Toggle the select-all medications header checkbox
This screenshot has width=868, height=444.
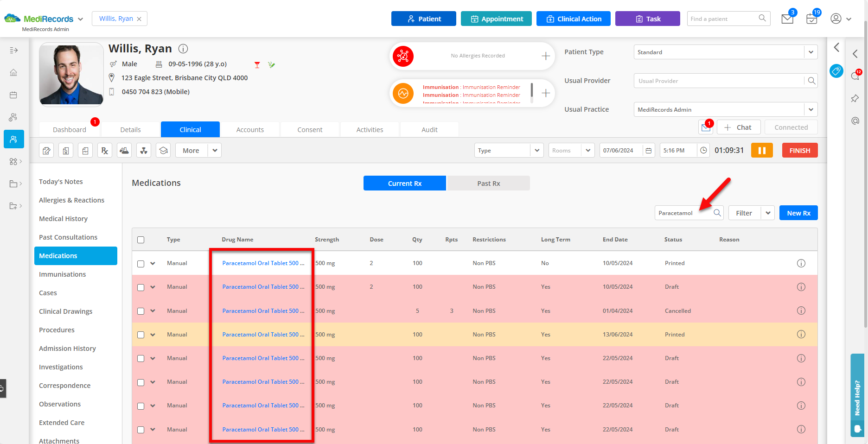pyautogui.click(x=141, y=240)
